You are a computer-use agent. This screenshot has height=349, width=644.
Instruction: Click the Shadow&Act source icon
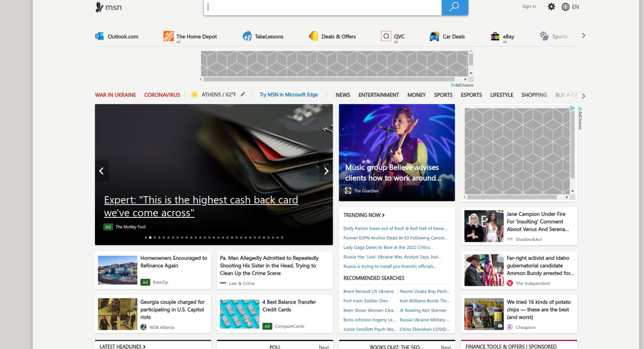(510, 239)
